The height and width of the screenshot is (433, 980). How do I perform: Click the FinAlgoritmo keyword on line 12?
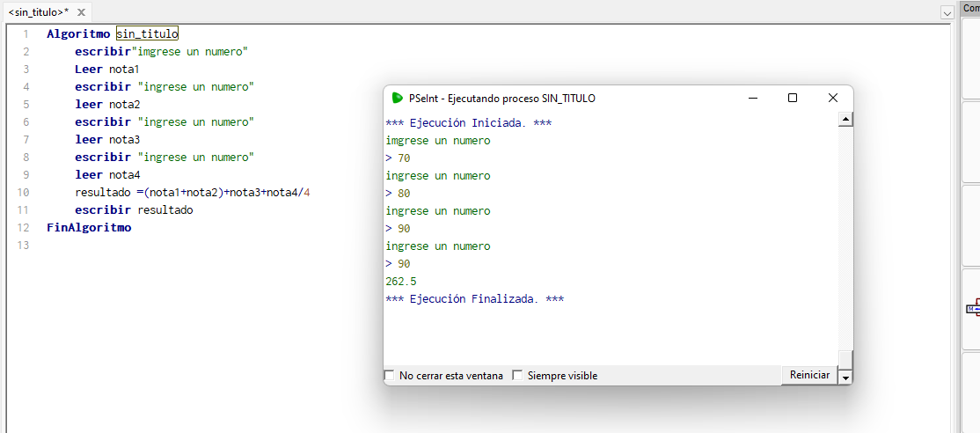coord(89,228)
